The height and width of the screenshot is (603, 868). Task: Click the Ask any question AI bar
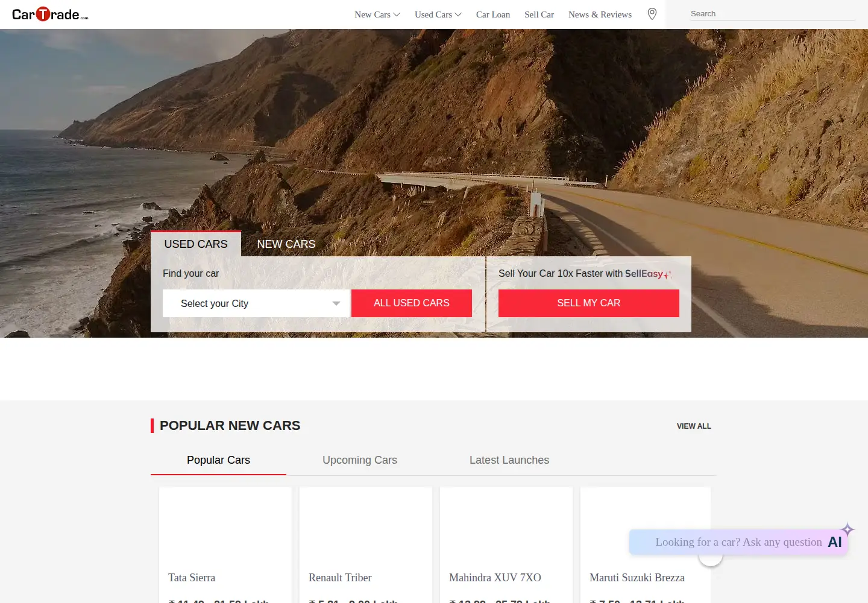(x=738, y=542)
